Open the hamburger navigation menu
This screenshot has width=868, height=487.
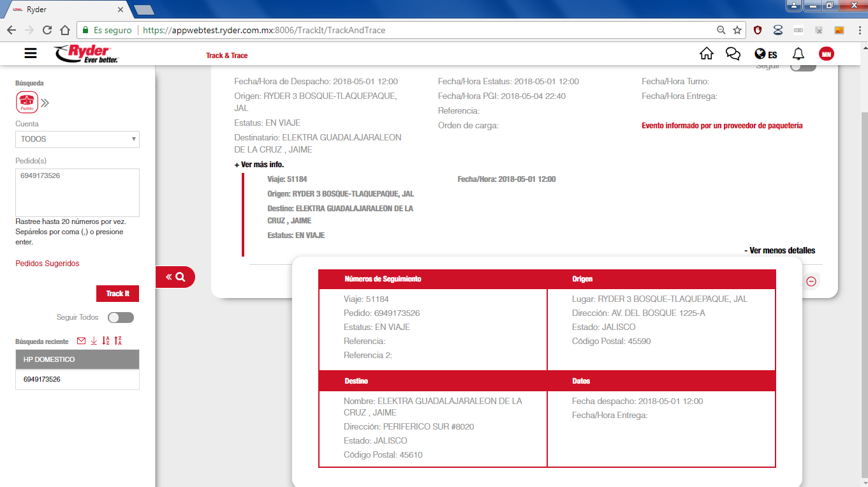[31, 54]
